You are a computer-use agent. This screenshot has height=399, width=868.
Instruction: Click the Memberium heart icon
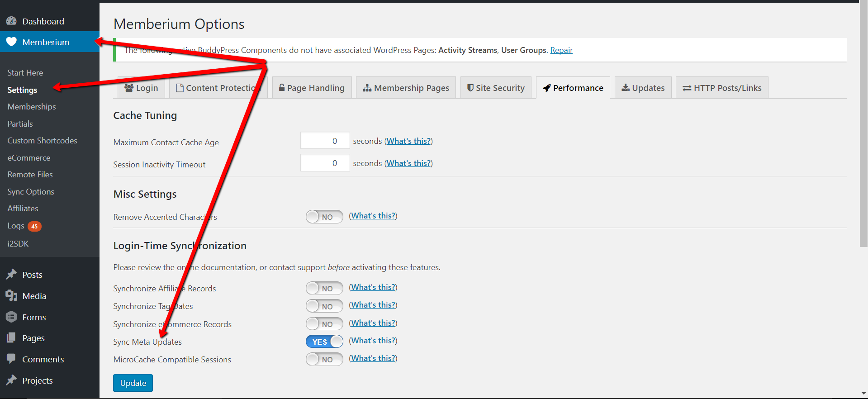[x=11, y=42]
